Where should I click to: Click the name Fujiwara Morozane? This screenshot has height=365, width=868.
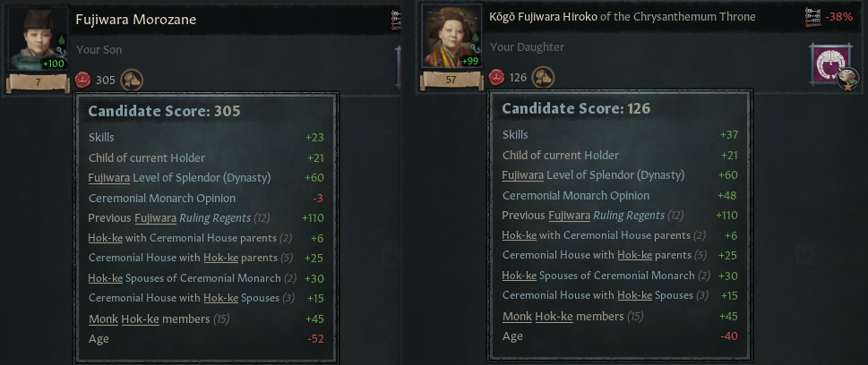coord(135,19)
